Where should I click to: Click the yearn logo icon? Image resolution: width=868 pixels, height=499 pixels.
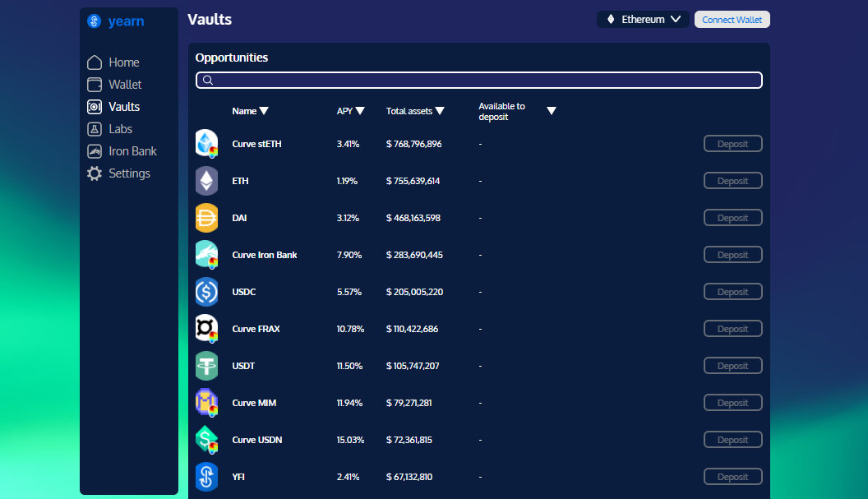point(94,21)
